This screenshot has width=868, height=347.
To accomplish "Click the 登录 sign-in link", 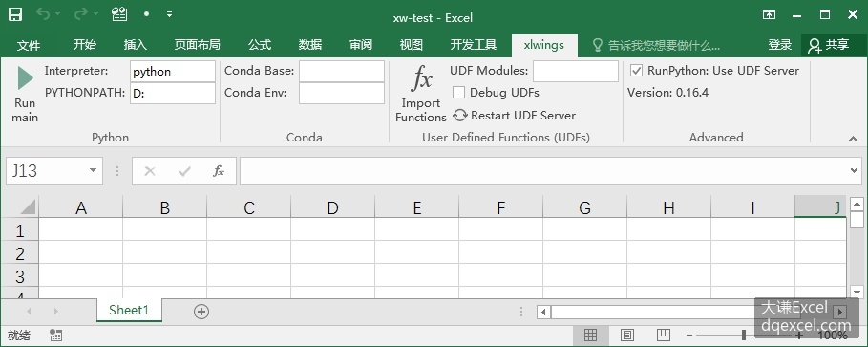I will pos(780,45).
